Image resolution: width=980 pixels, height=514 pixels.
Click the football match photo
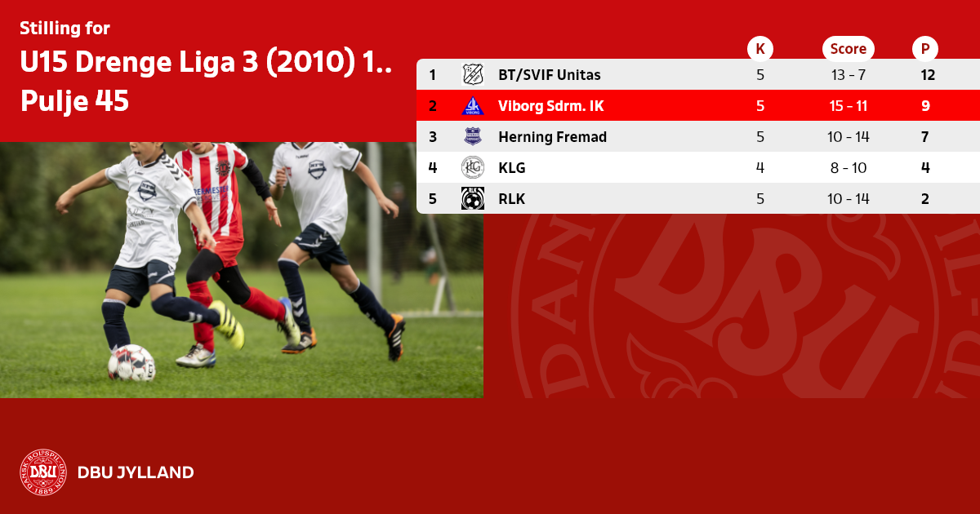pyautogui.click(x=242, y=270)
